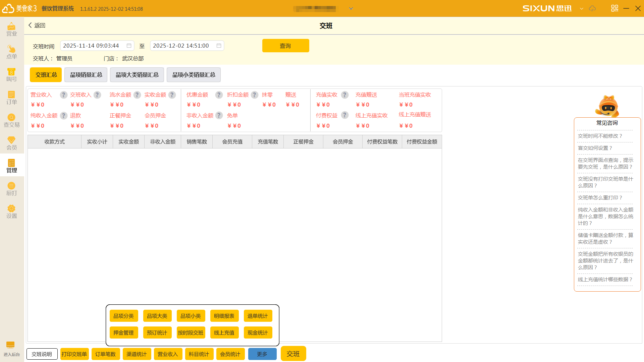Switch to 品项小类销量汇总 tab
This screenshot has width=644, height=362.
194,75
